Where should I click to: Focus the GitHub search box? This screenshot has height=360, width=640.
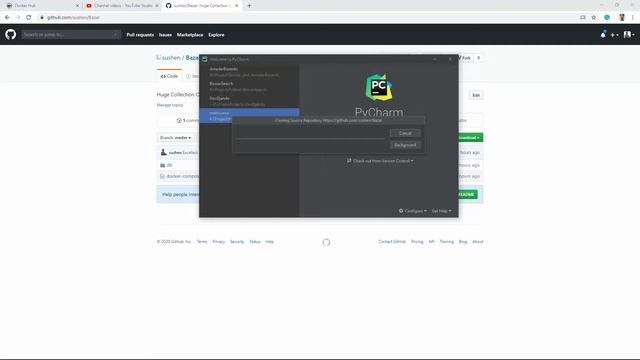tap(71, 35)
